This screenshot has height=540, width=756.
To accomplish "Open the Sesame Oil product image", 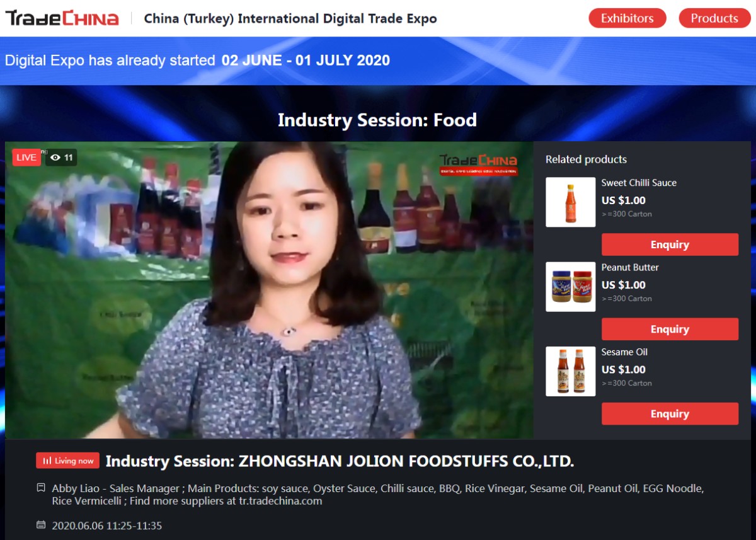I will point(570,371).
